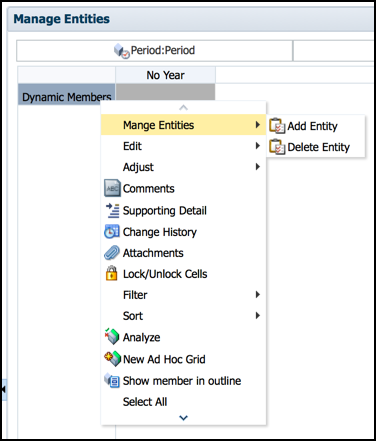Choose Adjust from the context menu
376x441 pixels.
coord(183,167)
